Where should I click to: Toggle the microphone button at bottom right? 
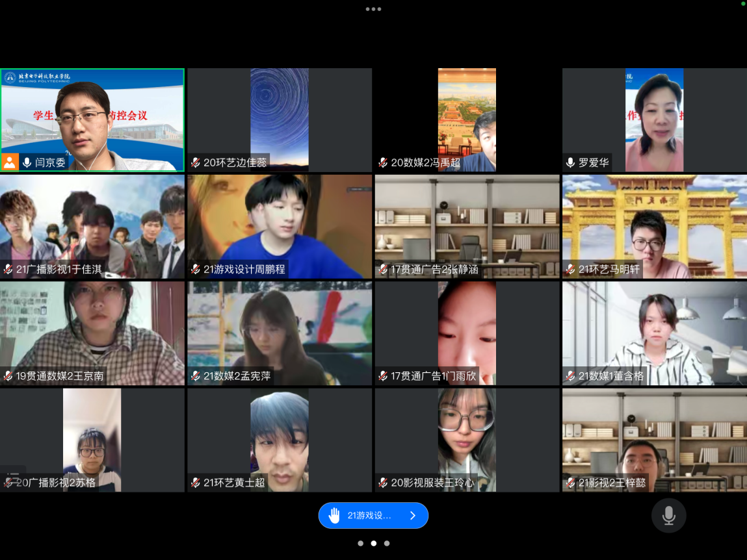(668, 516)
